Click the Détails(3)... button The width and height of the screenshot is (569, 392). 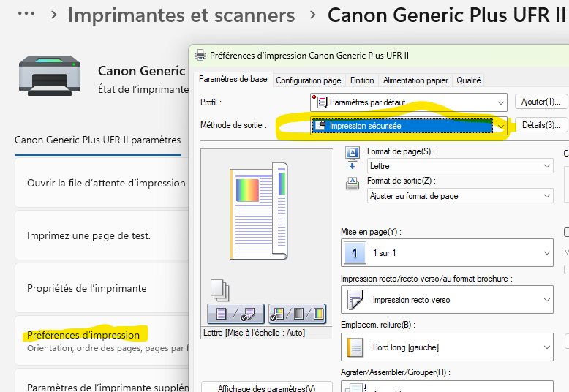[541, 125]
